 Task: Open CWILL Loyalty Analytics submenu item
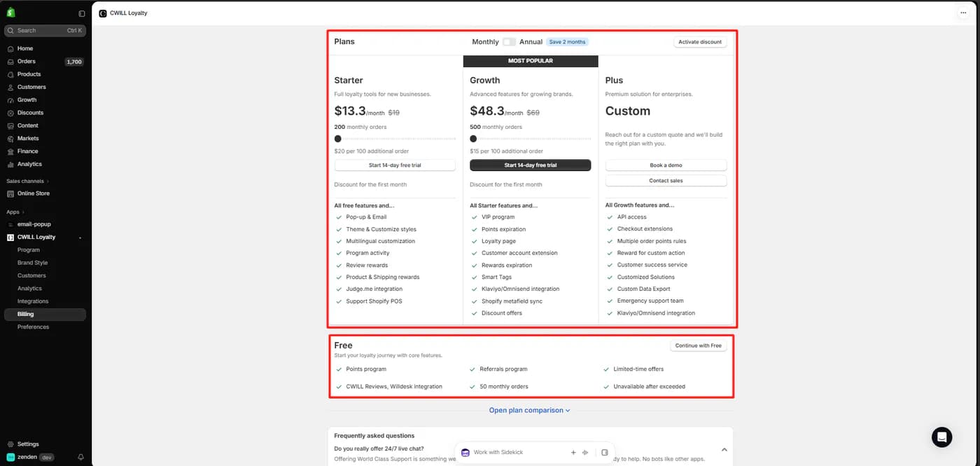click(29, 289)
